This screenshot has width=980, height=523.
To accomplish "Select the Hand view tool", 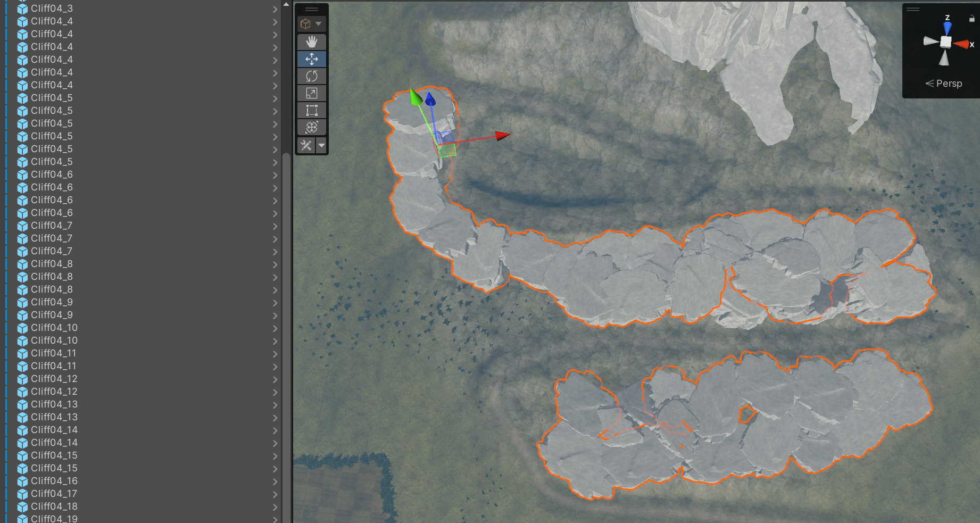I will click(312, 42).
